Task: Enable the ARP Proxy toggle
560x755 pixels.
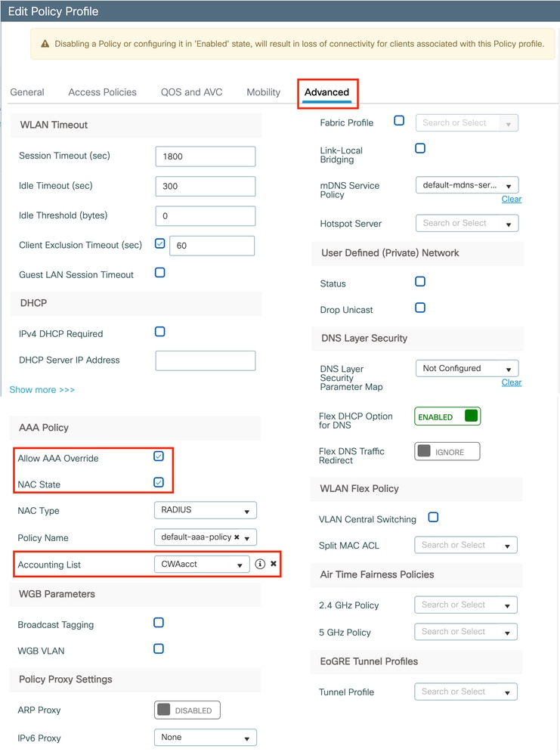Action: click(x=187, y=710)
